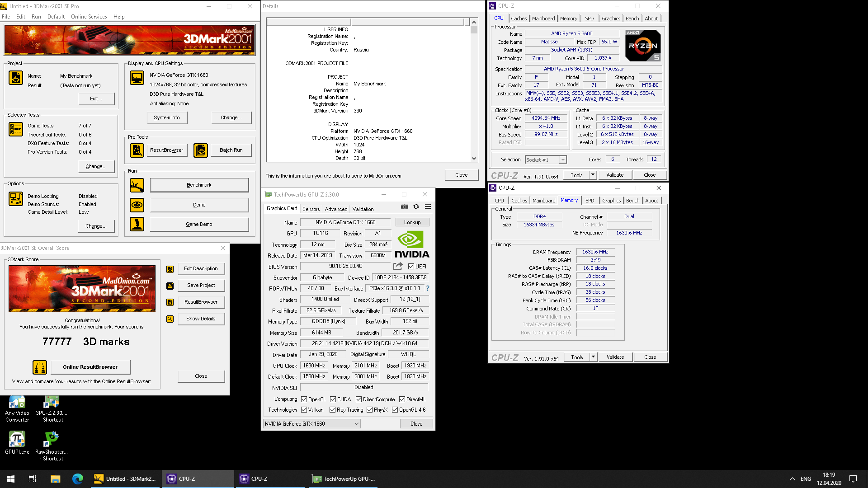Toggle the Vulkan checkbox

click(304, 410)
